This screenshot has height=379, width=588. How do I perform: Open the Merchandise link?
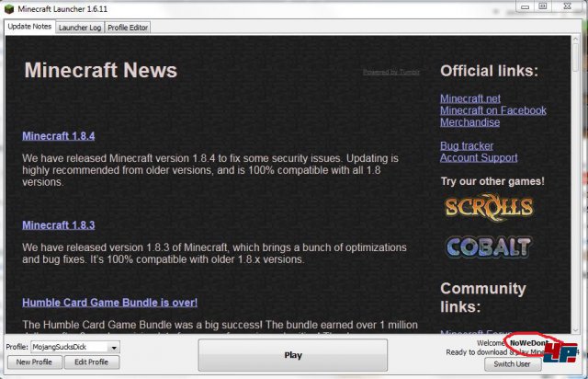[469, 122]
